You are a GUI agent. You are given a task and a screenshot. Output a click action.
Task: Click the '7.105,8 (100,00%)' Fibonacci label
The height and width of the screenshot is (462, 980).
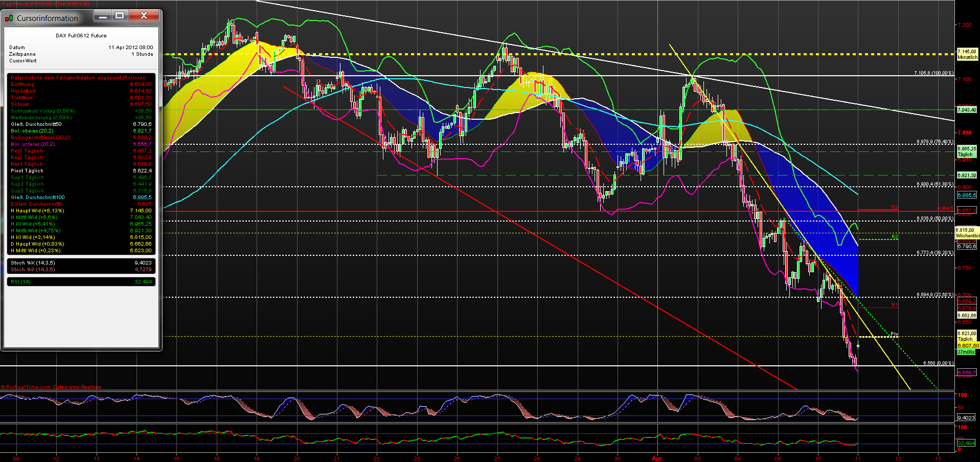pyautogui.click(x=933, y=74)
